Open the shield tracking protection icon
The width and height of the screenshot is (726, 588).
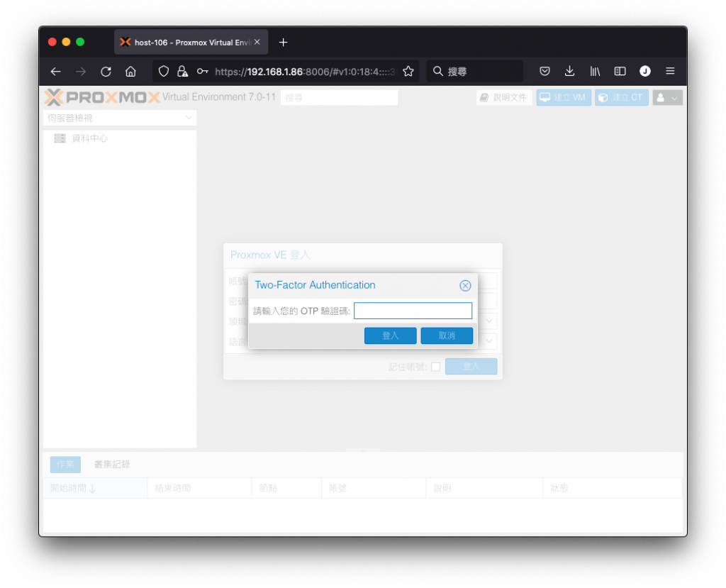(164, 72)
